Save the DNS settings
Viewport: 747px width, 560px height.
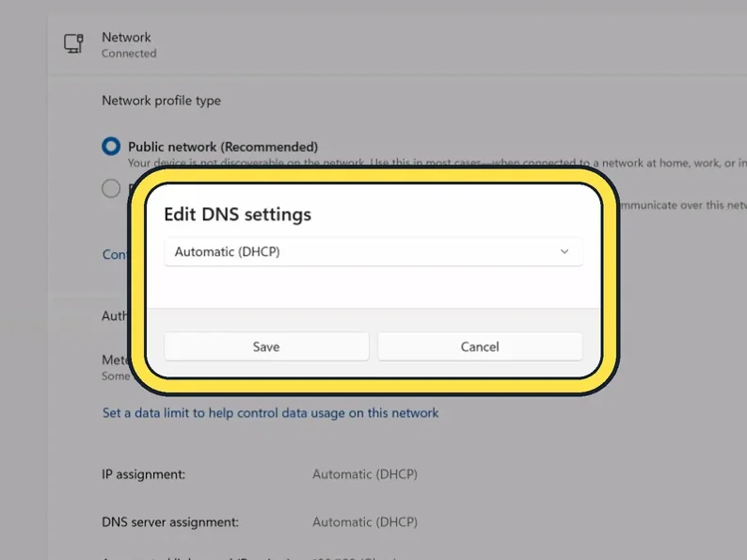tap(266, 346)
